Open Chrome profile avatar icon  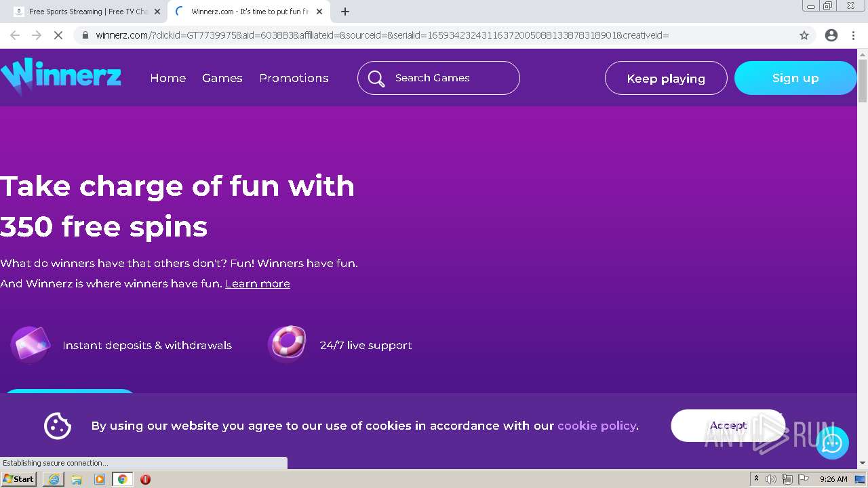[x=831, y=35]
